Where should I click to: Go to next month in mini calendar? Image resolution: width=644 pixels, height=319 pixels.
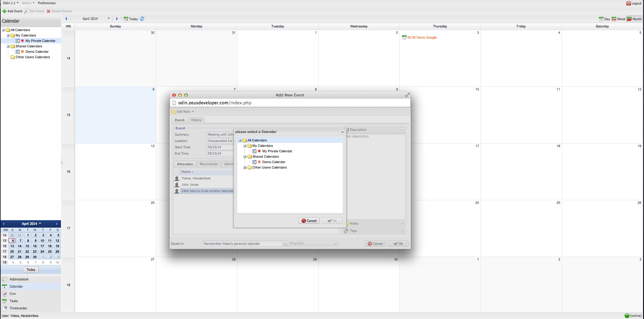pyautogui.click(x=57, y=224)
